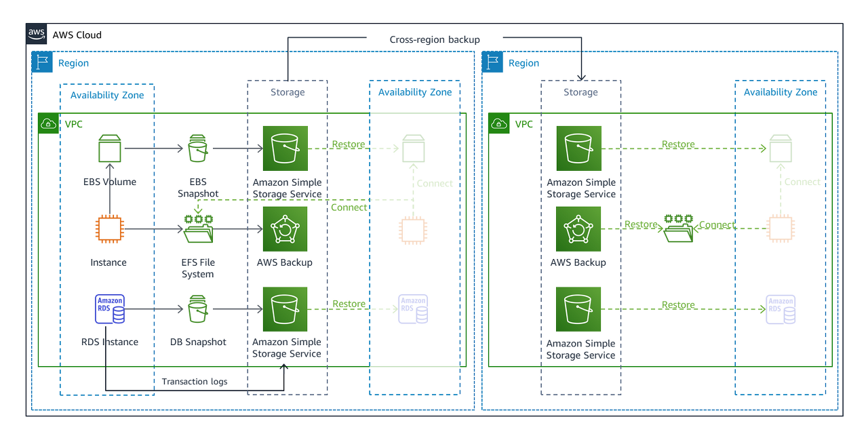Click the middle "Availability Zone" label
The width and height of the screenshot is (868, 438).
point(415,92)
